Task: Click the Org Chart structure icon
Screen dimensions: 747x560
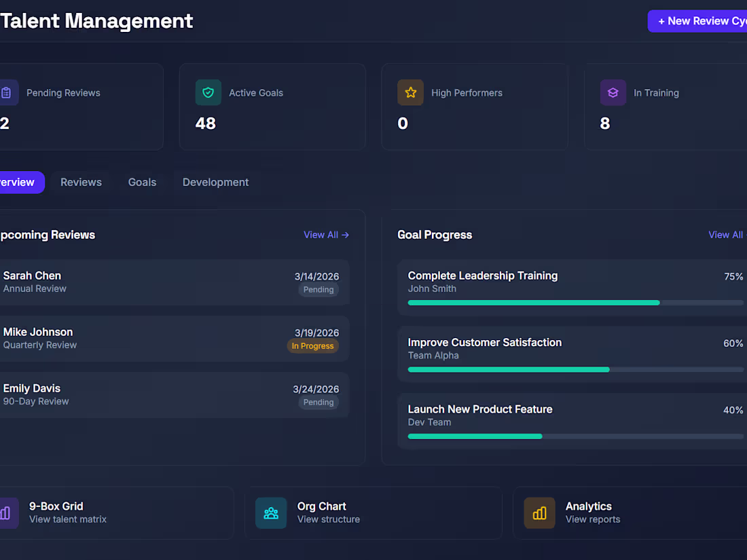Action: tap(271, 513)
